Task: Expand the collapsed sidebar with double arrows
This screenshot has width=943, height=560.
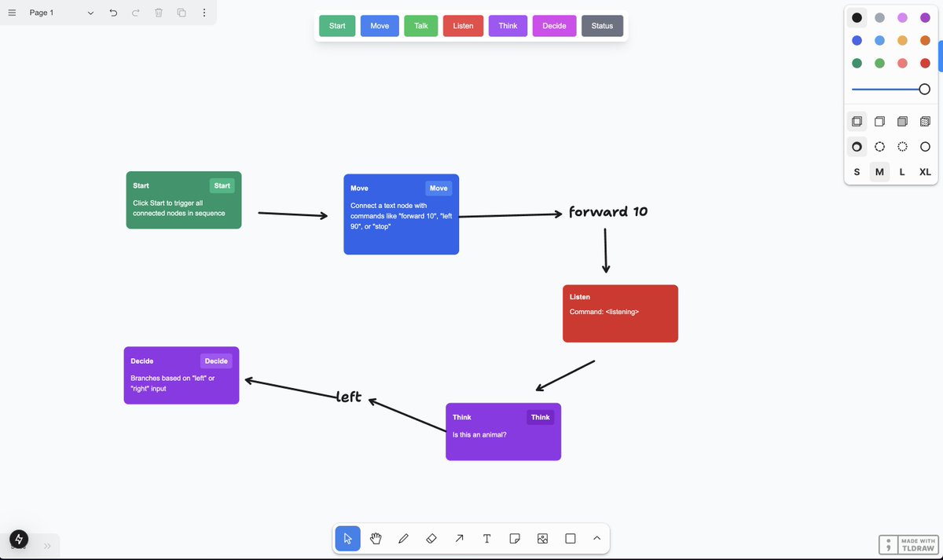Action: (x=46, y=545)
